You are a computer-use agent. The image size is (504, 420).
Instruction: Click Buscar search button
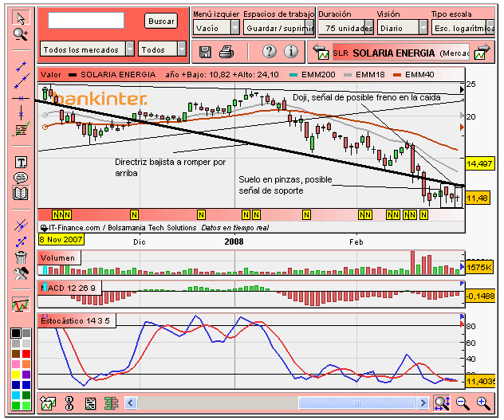tap(161, 21)
